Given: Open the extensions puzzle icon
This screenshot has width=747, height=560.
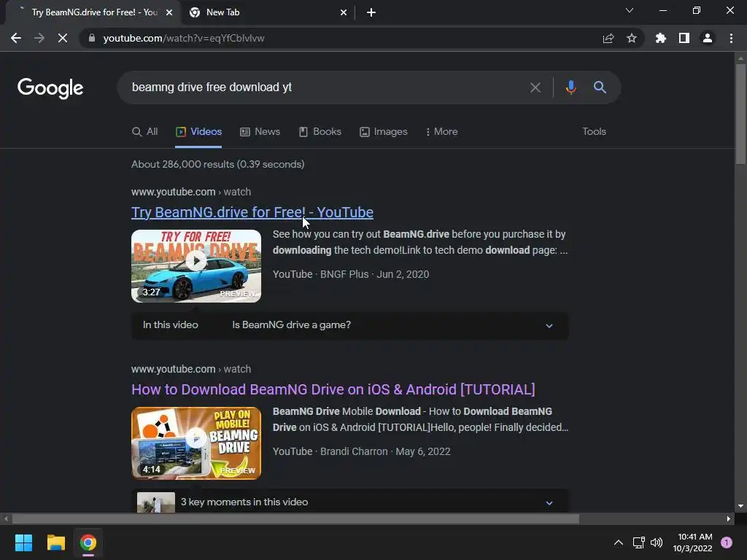Looking at the screenshot, I should [661, 38].
